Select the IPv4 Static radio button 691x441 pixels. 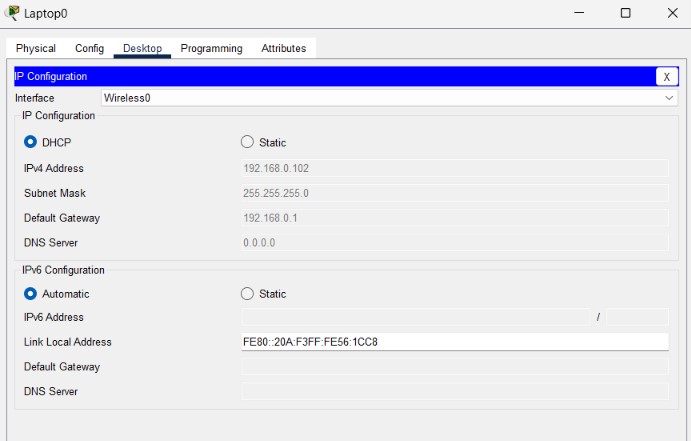pyautogui.click(x=247, y=142)
